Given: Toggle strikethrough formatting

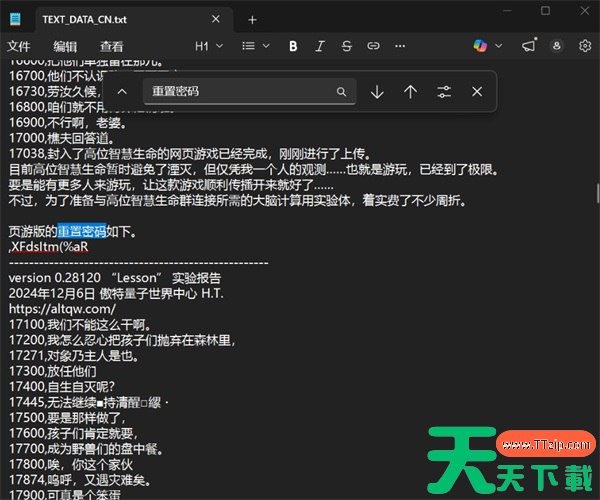Looking at the screenshot, I should [x=347, y=46].
